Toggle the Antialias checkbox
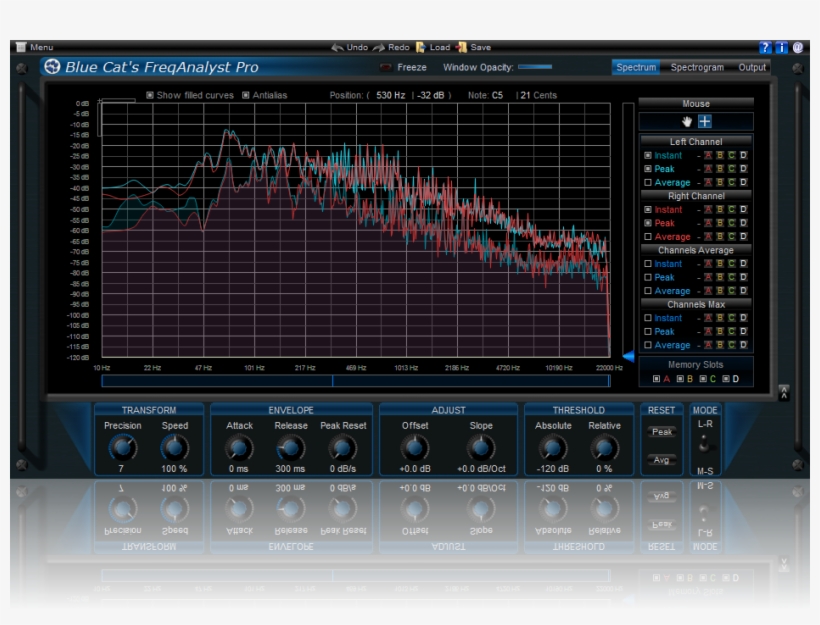Screen dimensions: 820x625 [x=246, y=95]
